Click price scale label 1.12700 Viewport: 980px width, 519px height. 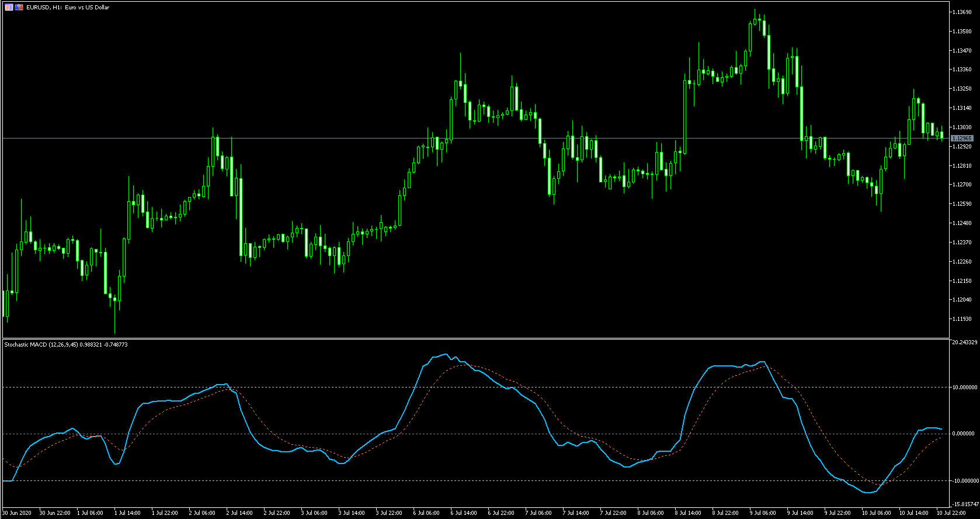point(962,185)
